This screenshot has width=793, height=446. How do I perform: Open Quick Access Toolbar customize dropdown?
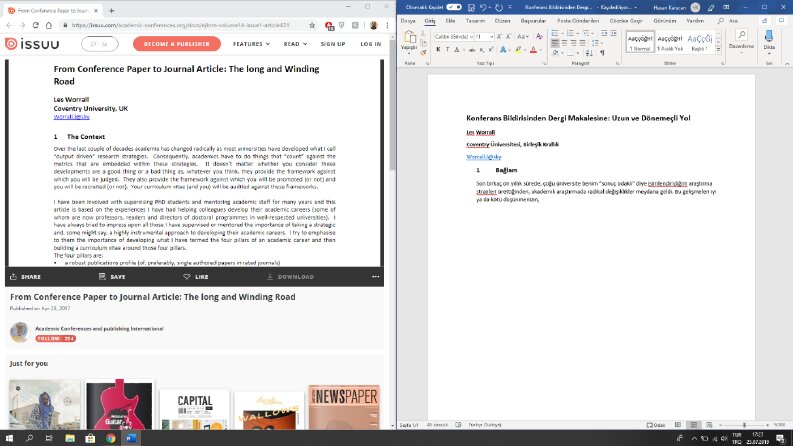click(x=510, y=7)
